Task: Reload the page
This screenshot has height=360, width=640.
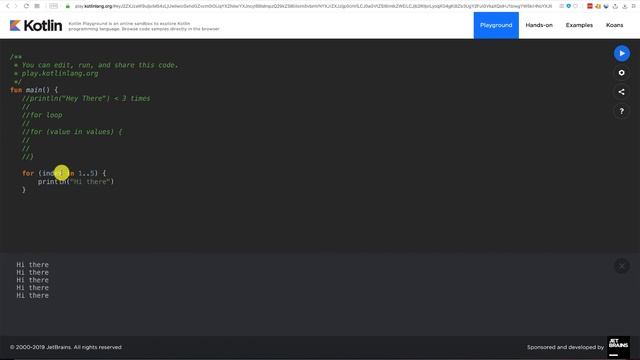Action: (x=26, y=6)
